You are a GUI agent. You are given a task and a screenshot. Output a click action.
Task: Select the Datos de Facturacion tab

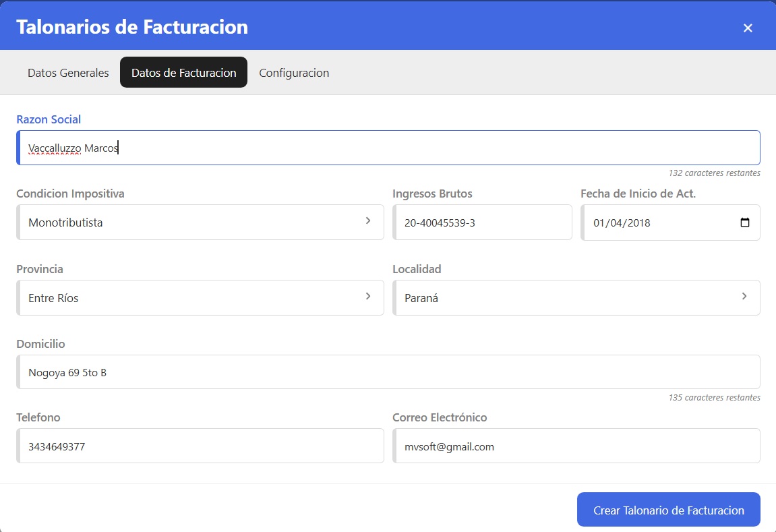click(x=183, y=73)
